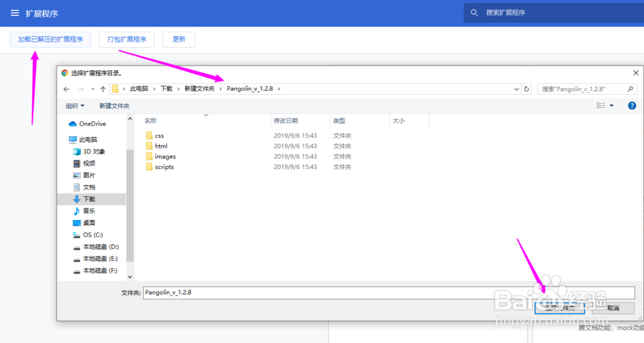This screenshot has height=343, width=644.
Task: Select OS (C:) drive in navigation pane
Action: (x=88, y=235)
